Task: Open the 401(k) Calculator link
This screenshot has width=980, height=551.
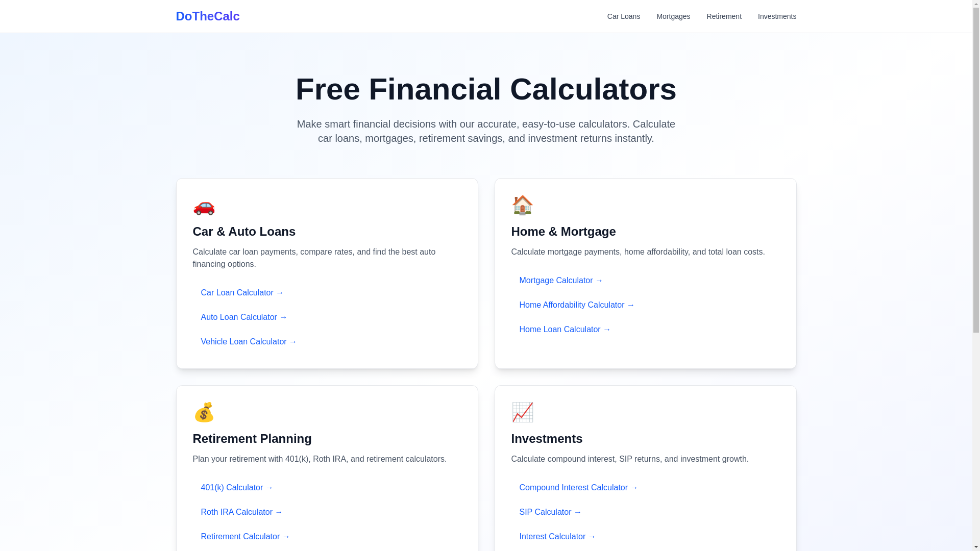Action: (237, 488)
